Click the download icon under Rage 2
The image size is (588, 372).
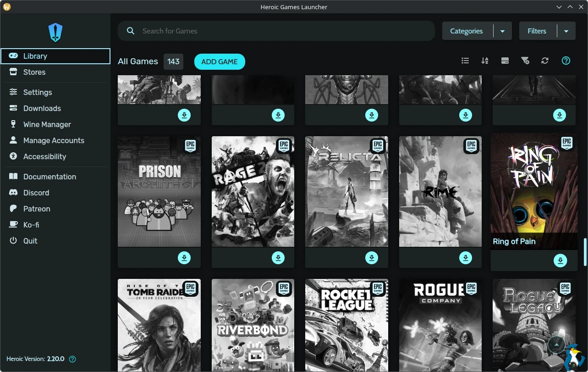[278, 258]
